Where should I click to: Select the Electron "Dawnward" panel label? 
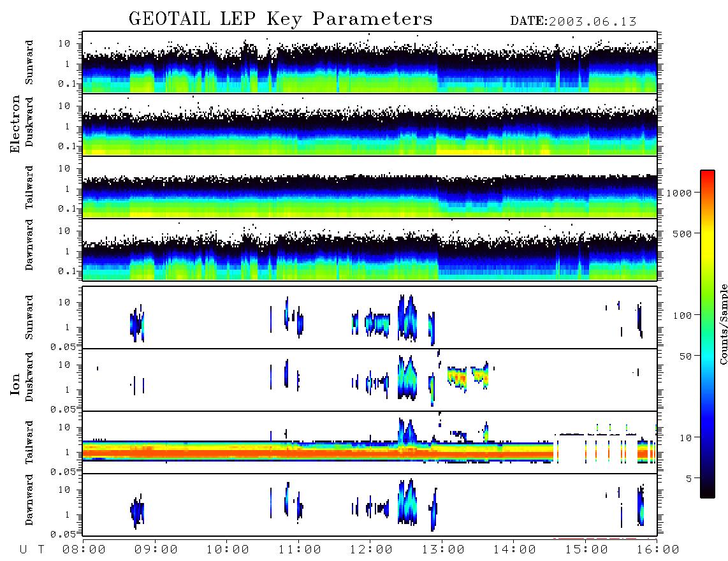tap(29, 245)
